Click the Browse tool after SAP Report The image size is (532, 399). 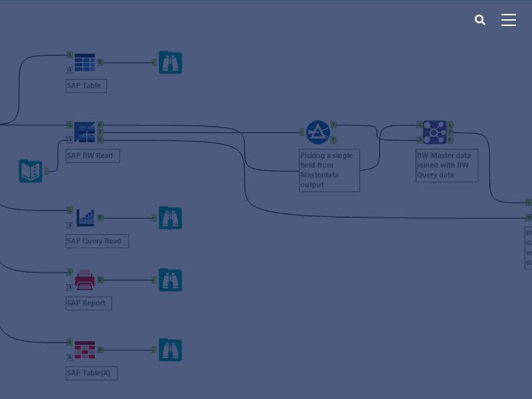pos(170,280)
